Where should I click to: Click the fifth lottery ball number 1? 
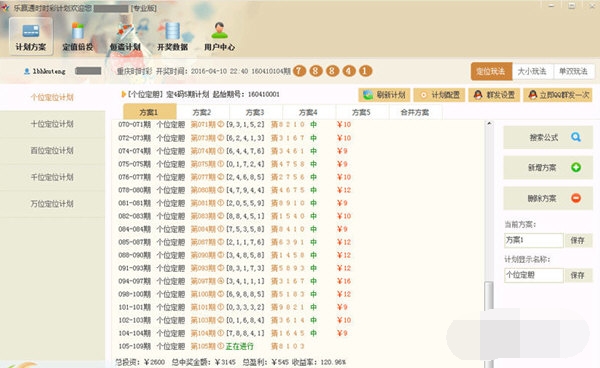point(365,71)
